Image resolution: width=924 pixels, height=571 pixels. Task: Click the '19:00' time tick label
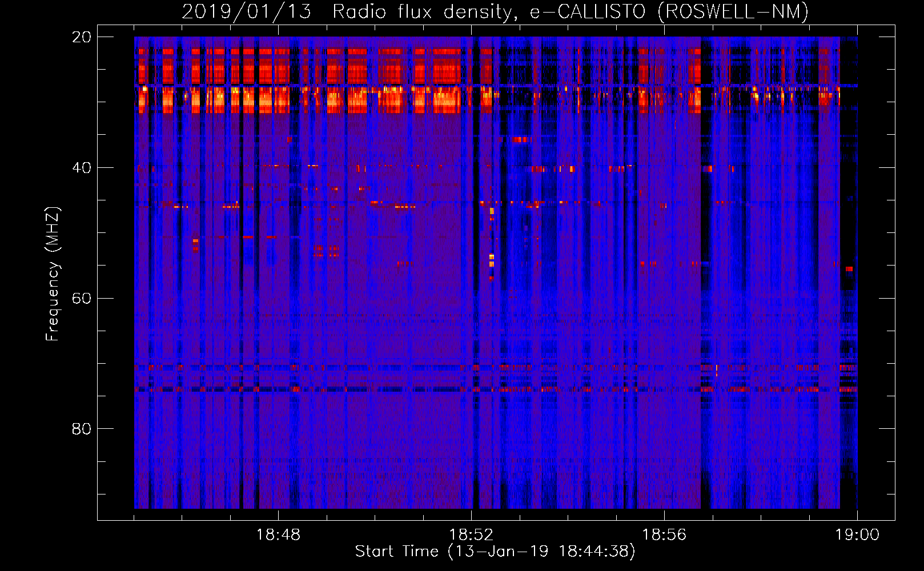pos(857,535)
